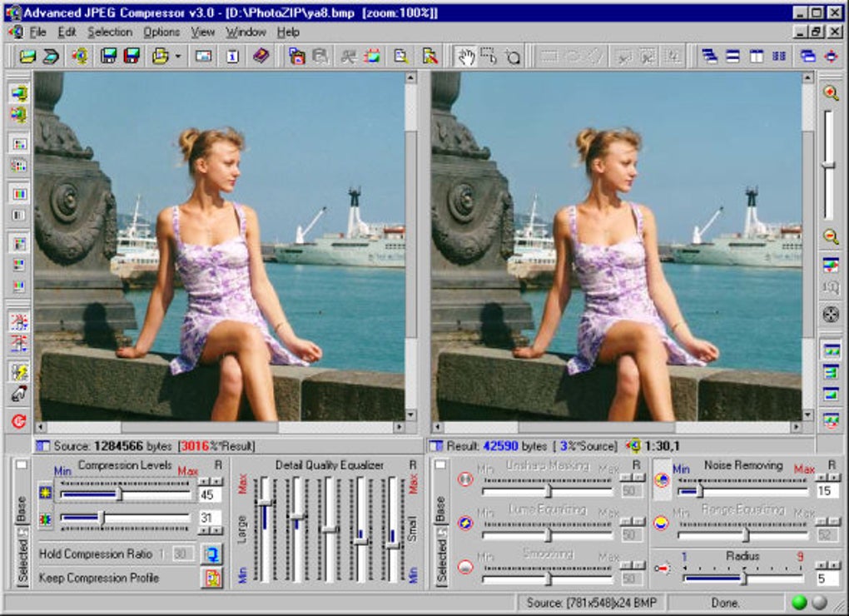The height and width of the screenshot is (616, 849).
Task: Open the Selection menu
Action: pos(110,32)
